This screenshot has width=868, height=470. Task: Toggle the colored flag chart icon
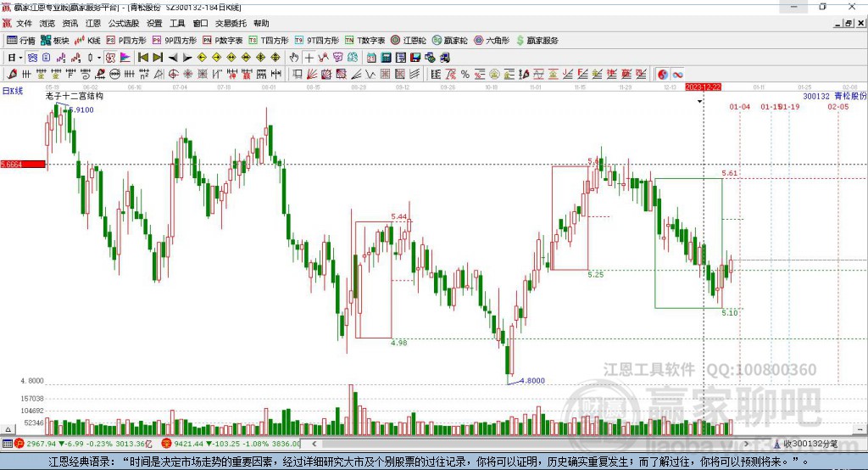(x=125, y=58)
